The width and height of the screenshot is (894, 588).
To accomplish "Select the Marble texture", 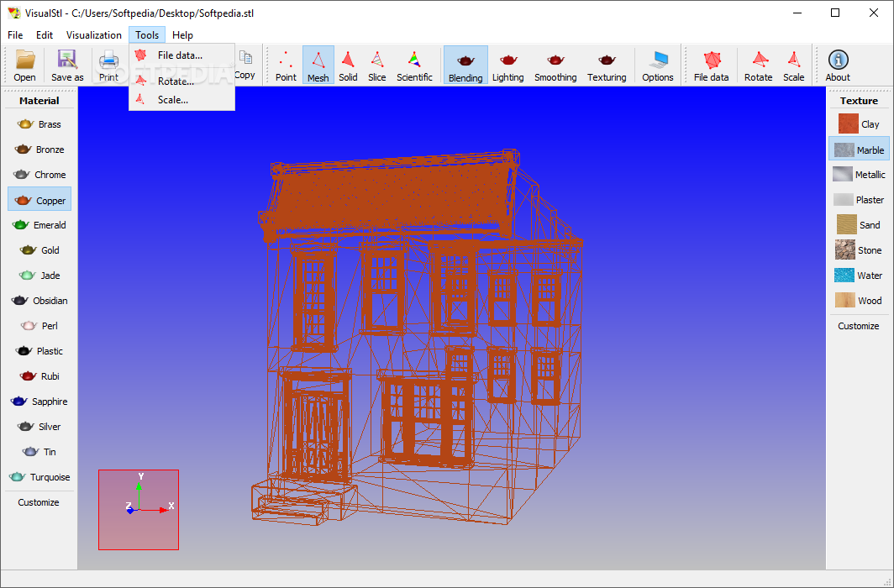I will 859,150.
